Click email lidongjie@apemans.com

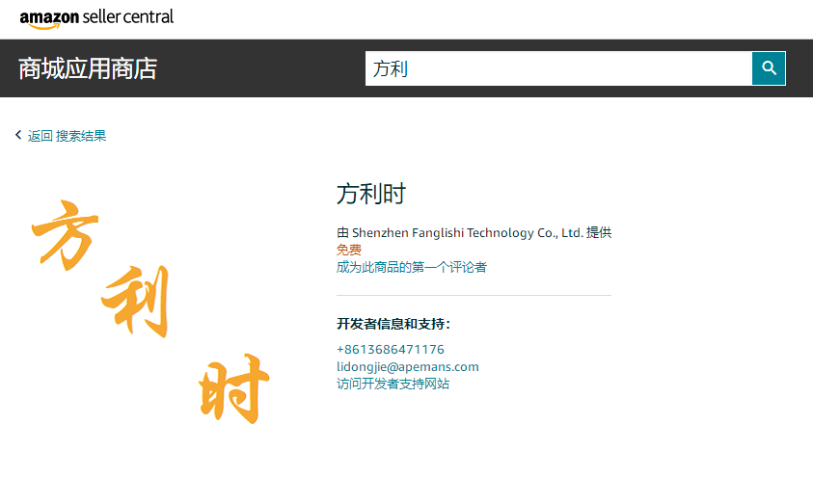(408, 367)
